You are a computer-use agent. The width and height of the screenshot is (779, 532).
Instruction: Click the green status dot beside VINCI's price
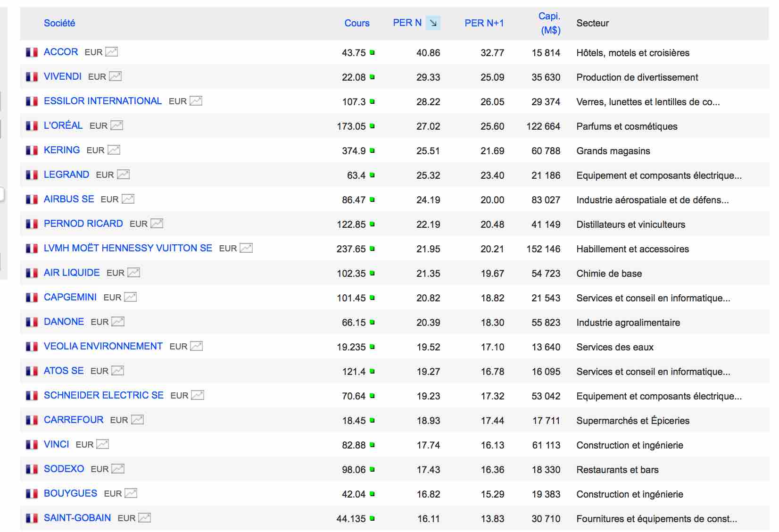(372, 445)
